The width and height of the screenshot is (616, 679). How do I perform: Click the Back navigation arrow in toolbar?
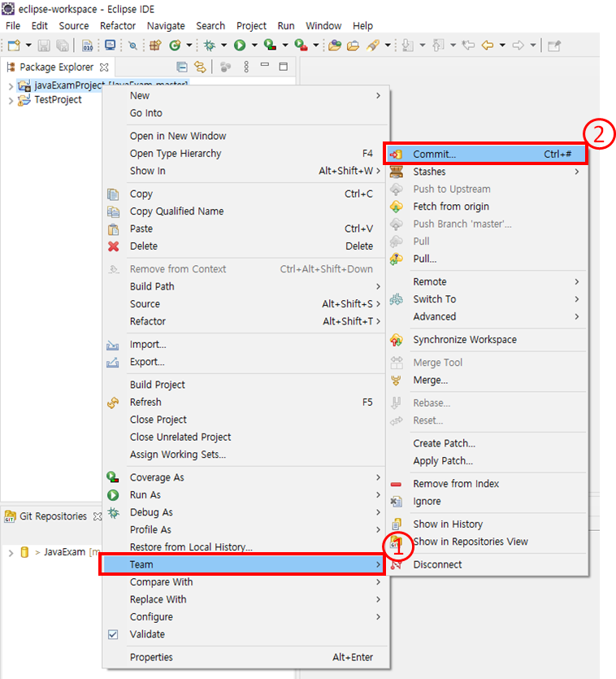pyautogui.click(x=488, y=45)
